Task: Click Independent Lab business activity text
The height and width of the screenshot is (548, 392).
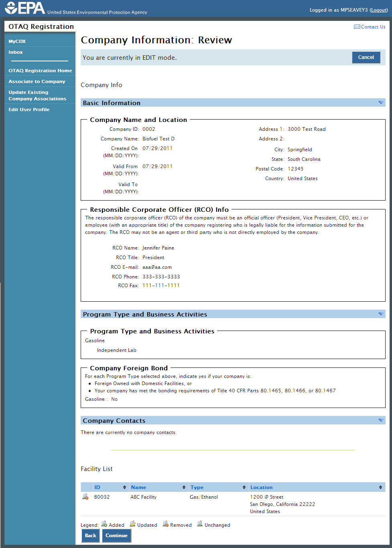Action: coord(117,350)
